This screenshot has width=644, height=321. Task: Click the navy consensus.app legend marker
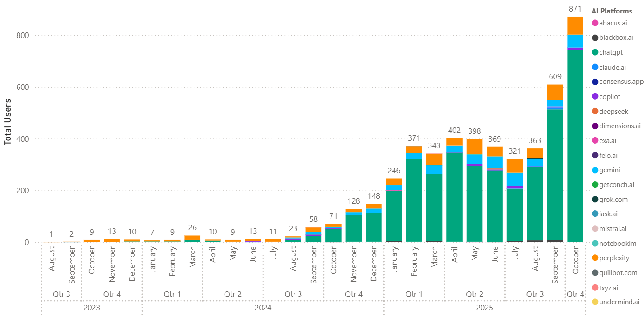[x=595, y=82]
